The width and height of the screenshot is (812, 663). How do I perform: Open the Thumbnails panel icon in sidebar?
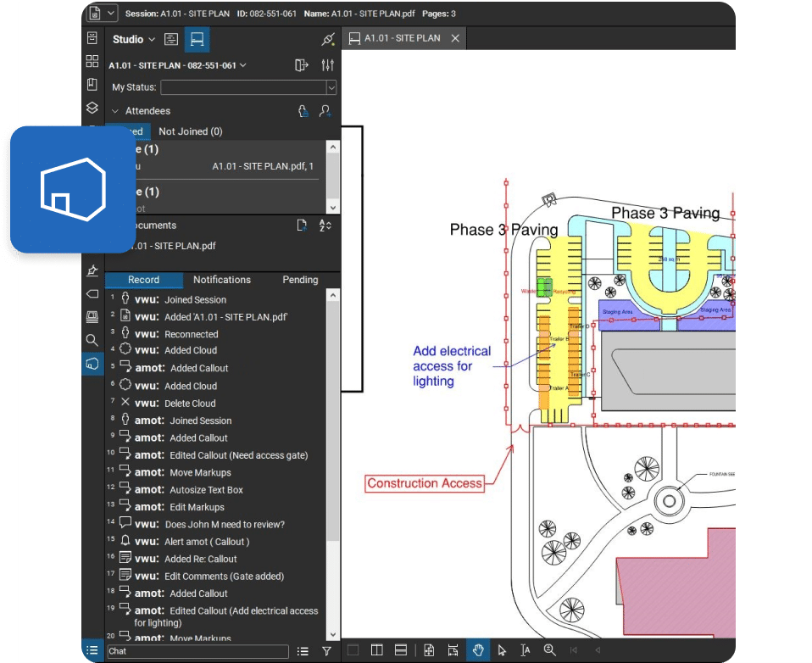pyautogui.click(x=92, y=61)
